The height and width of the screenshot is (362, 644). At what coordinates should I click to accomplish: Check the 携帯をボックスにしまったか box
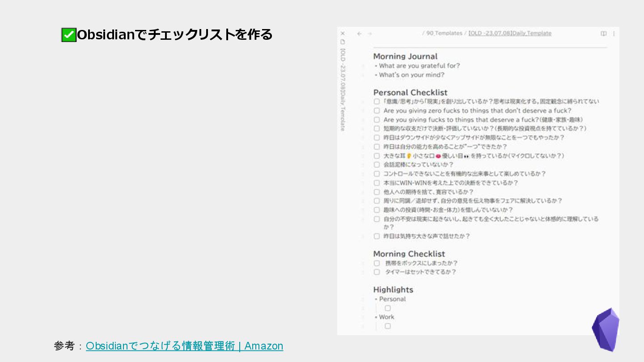[377, 263]
